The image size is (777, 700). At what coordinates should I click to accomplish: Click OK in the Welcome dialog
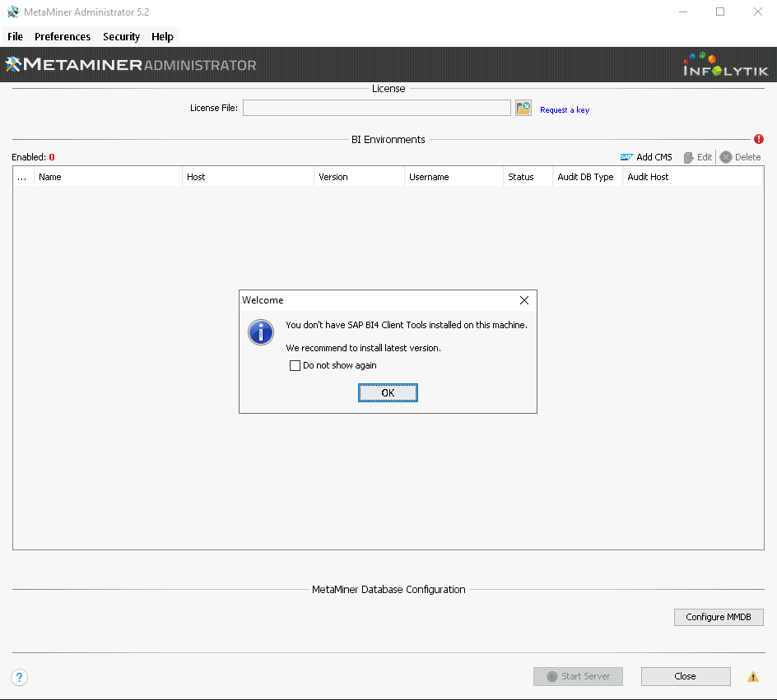coord(388,392)
